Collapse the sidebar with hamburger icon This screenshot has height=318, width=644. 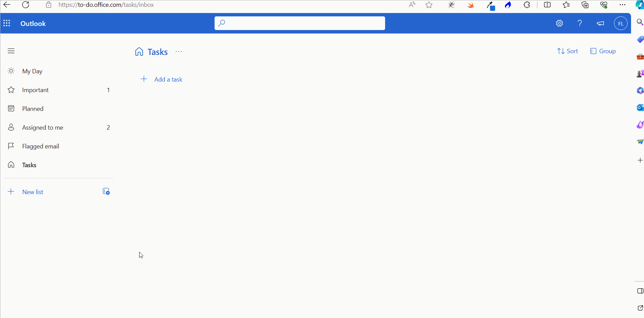point(11,51)
